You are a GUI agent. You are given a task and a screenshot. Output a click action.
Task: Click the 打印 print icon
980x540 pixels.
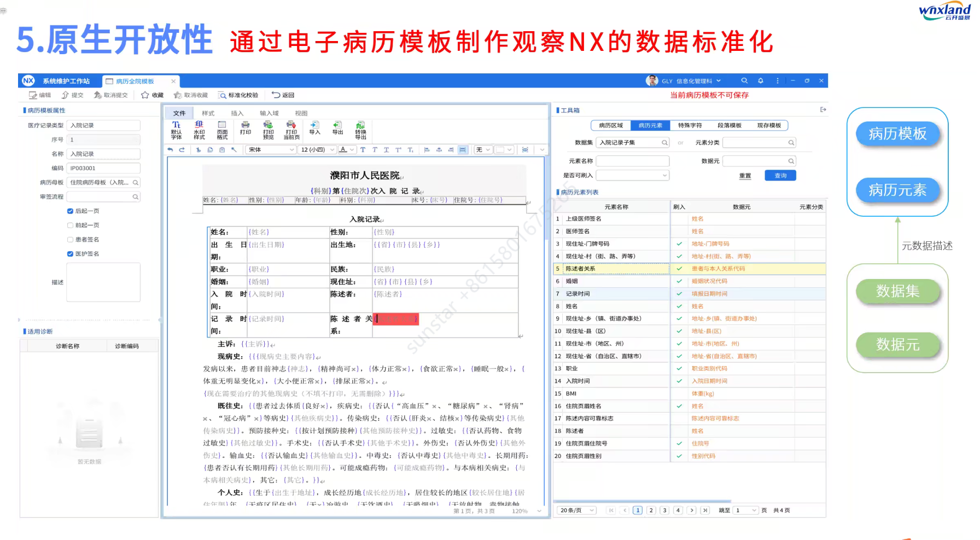pyautogui.click(x=246, y=128)
